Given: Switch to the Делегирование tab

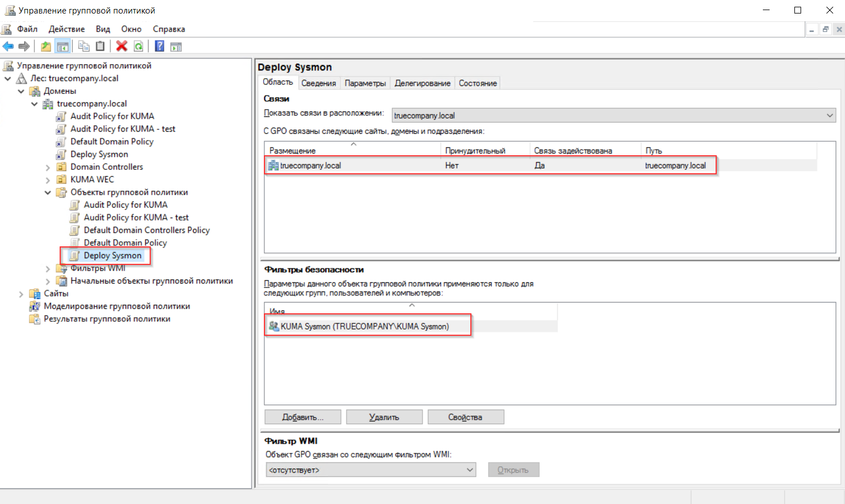Looking at the screenshot, I should 422,83.
